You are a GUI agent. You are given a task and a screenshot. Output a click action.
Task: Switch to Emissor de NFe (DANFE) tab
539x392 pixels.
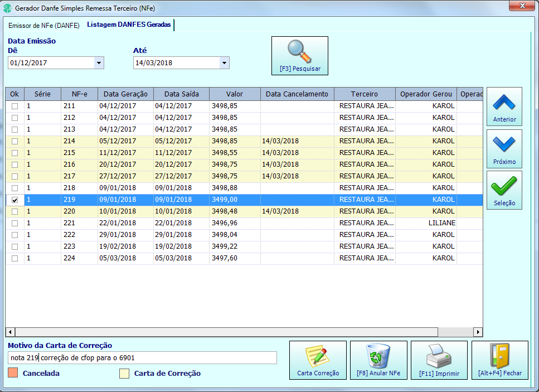click(43, 26)
